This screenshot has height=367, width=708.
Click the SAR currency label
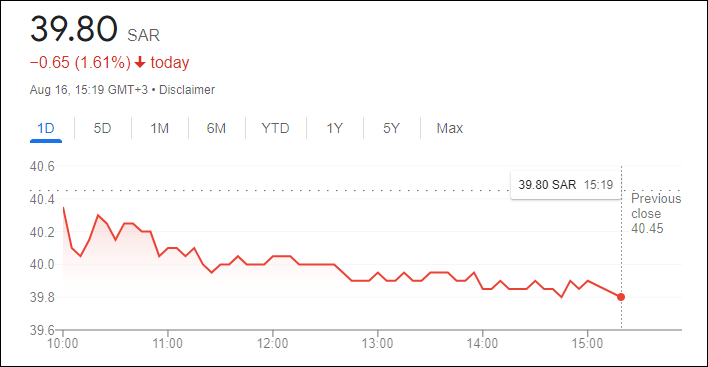pyautogui.click(x=144, y=35)
